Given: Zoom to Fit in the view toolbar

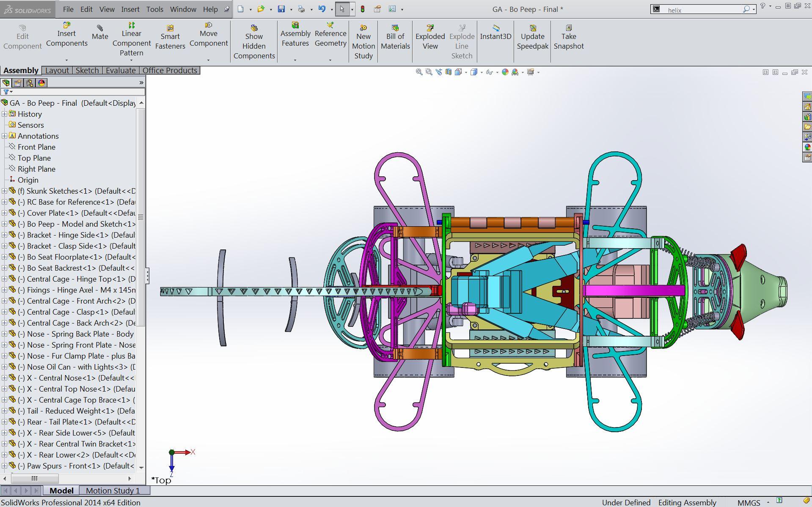Looking at the screenshot, I should pos(419,72).
